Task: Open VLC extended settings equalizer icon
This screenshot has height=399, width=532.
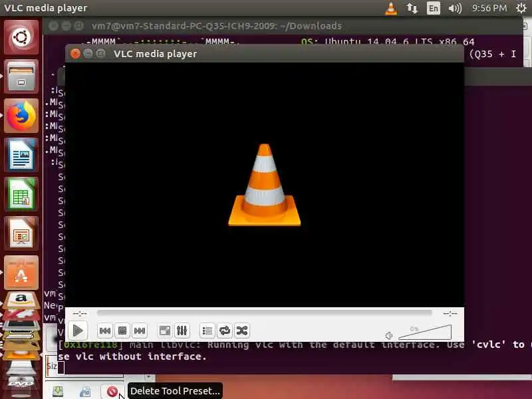Action: click(x=182, y=331)
